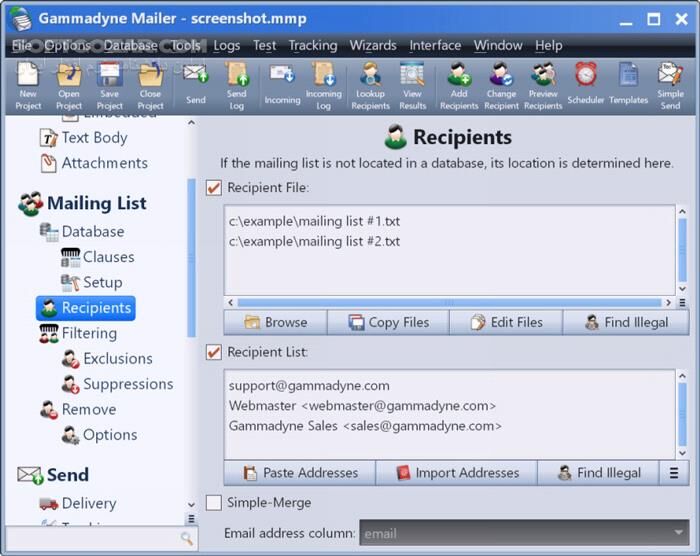Open the hamburger menu beside Find Illegal

click(x=674, y=473)
